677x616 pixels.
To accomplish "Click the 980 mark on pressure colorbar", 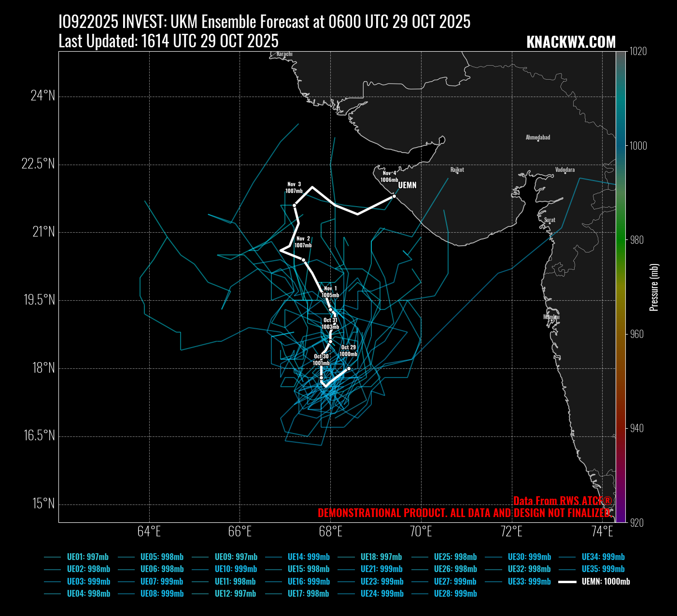I will [636, 240].
